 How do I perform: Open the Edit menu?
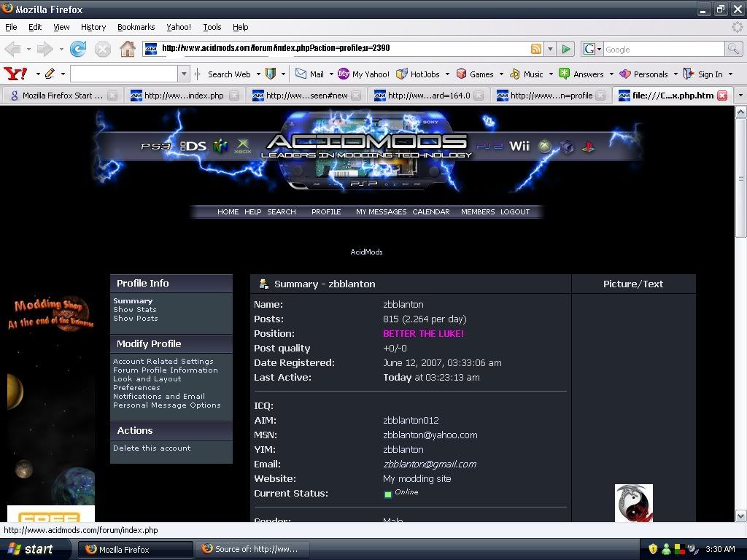(35, 27)
